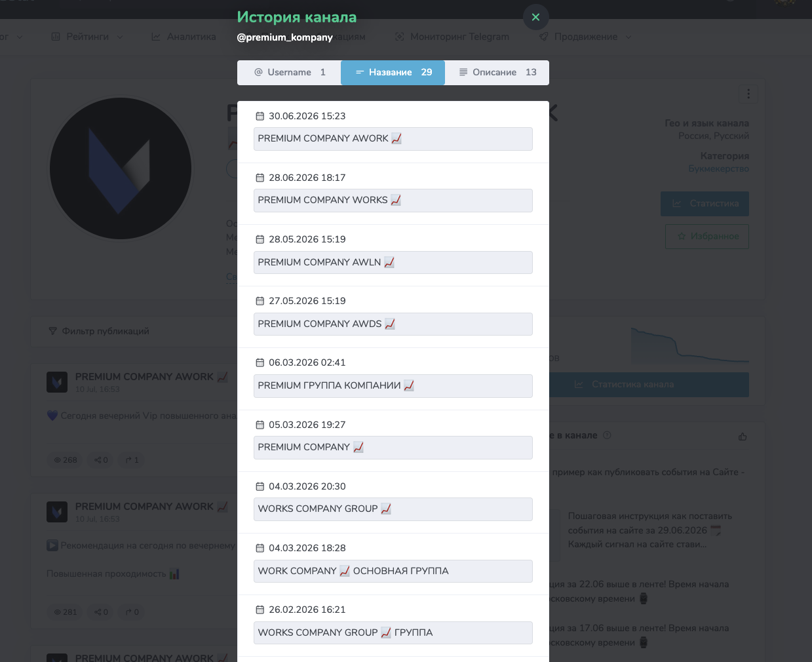Add channel to Избранное
Screen dimensions: 812x662
[707, 237]
